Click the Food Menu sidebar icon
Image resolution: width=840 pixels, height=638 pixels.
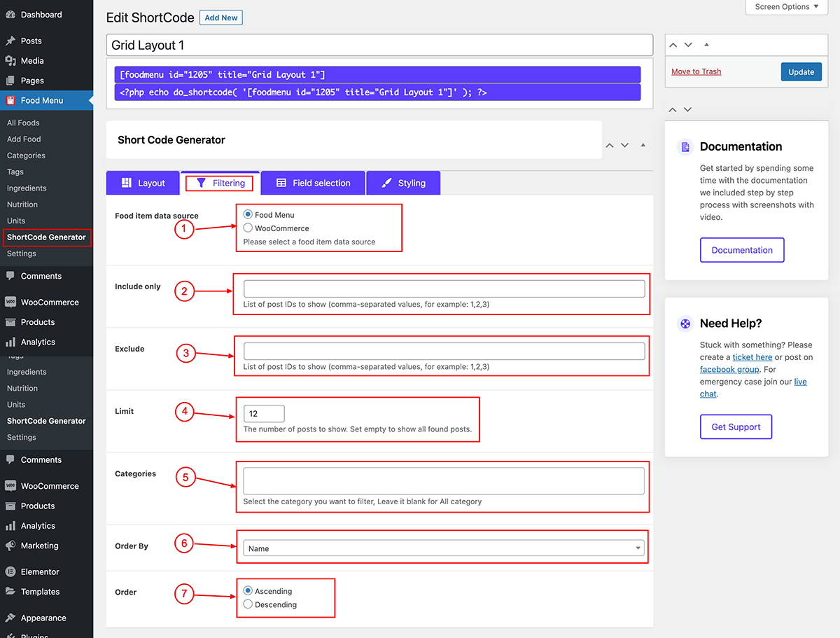(x=10, y=100)
